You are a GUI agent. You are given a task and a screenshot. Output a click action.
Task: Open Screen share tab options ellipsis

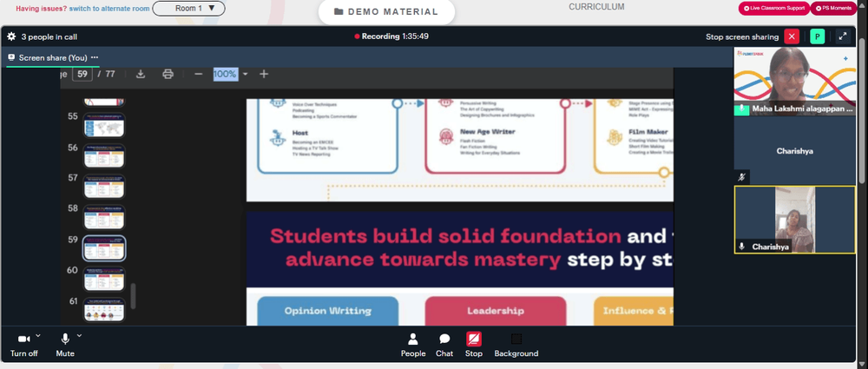pyautogui.click(x=95, y=57)
